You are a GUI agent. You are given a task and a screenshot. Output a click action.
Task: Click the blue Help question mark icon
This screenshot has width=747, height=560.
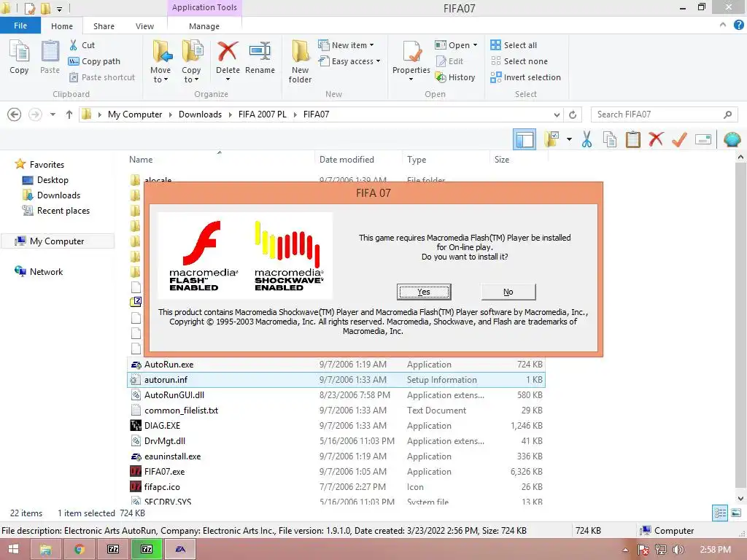739,26
